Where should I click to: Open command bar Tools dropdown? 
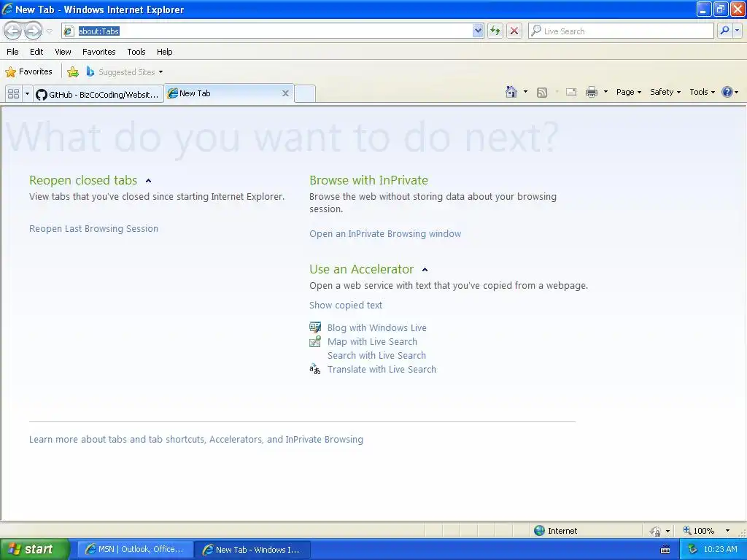pos(702,92)
